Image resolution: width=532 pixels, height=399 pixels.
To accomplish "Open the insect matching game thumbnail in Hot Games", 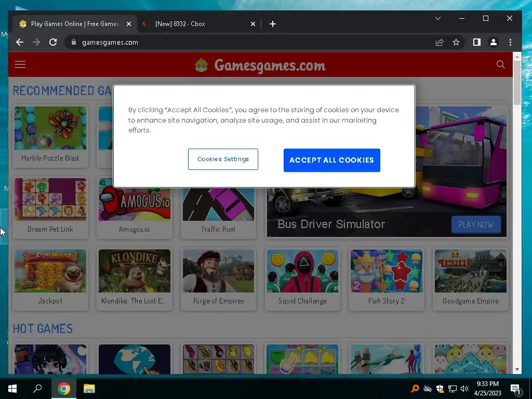I will [218, 360].
